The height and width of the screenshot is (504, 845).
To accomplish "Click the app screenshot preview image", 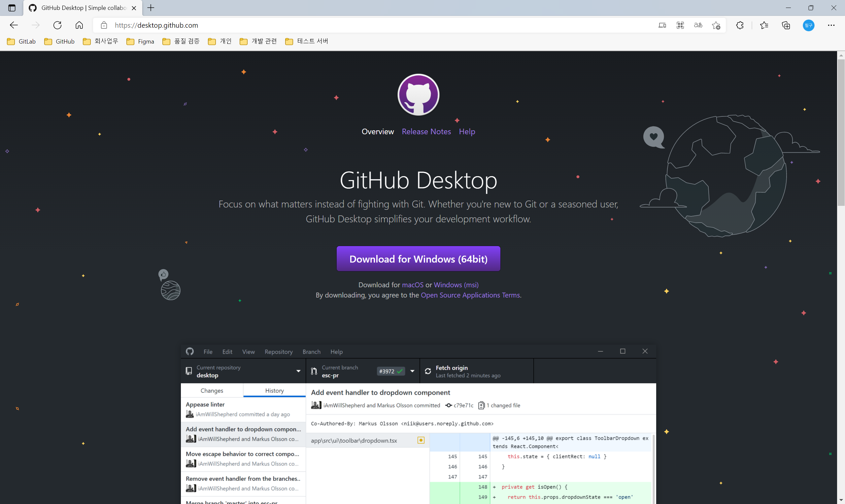I will [x=418, y=424].
